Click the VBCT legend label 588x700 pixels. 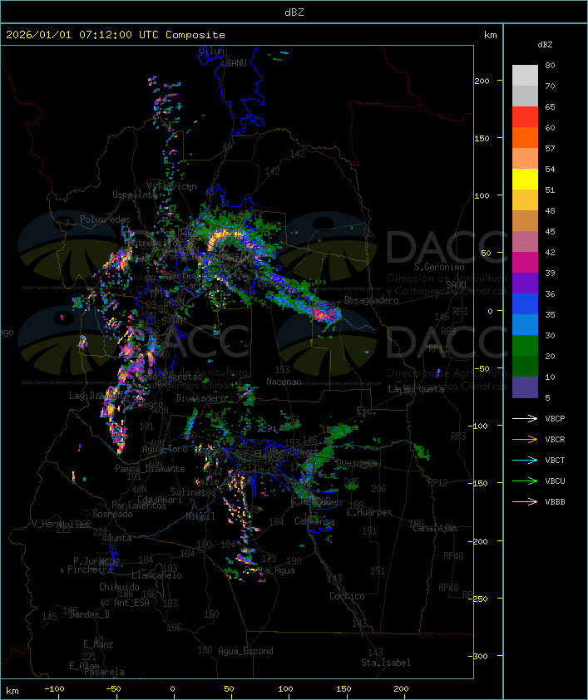555,460
